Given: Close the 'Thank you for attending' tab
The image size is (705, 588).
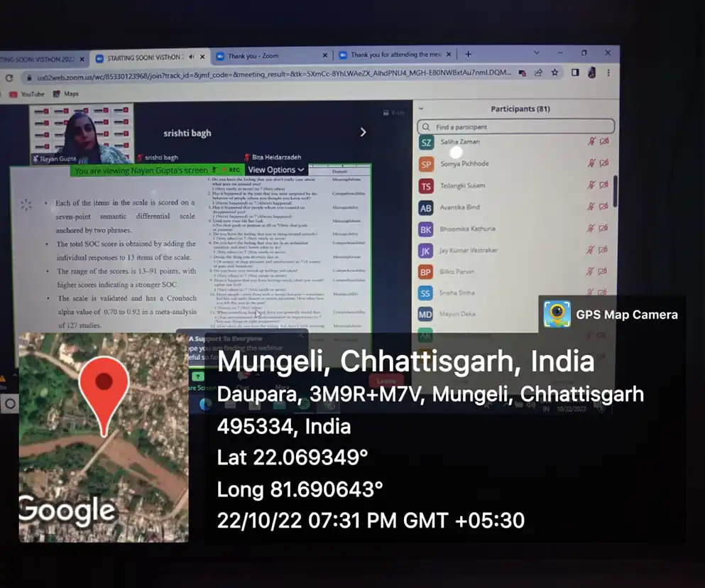Looking at the screenshot, I should tap(449, 54).
